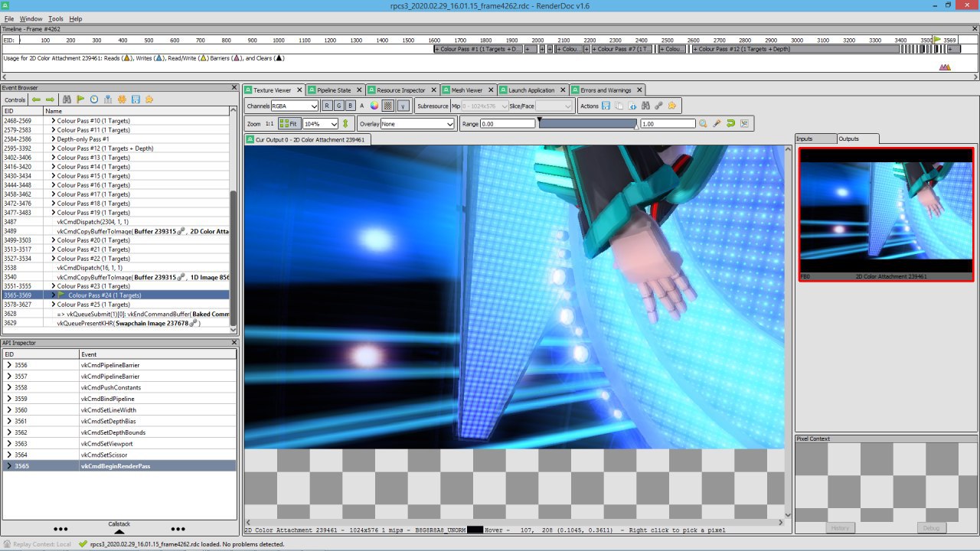Viewport: 980px width, 551px height.
Task: Open the zoom percentage 104% dropdown
Action: coord(320,123)
